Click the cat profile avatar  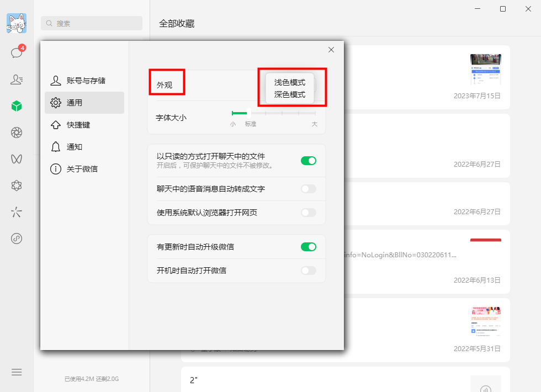17,23
